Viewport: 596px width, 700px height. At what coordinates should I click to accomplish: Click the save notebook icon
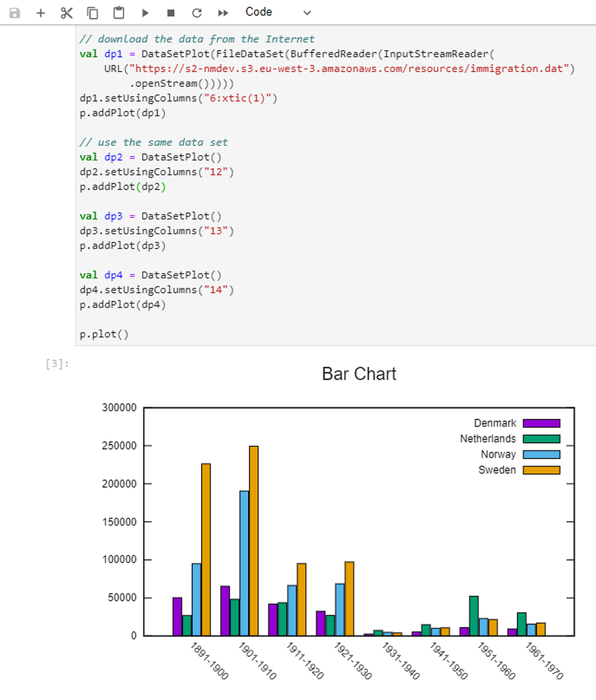(x=15, y=13)
